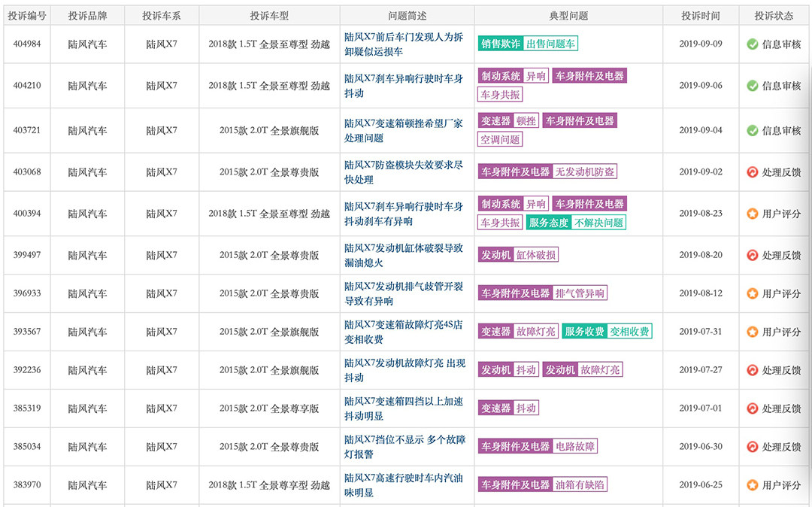Screen dimensions: 812x507
Task: Click orange star icon for complaint 393567
Action: click(x=752, y=332)
